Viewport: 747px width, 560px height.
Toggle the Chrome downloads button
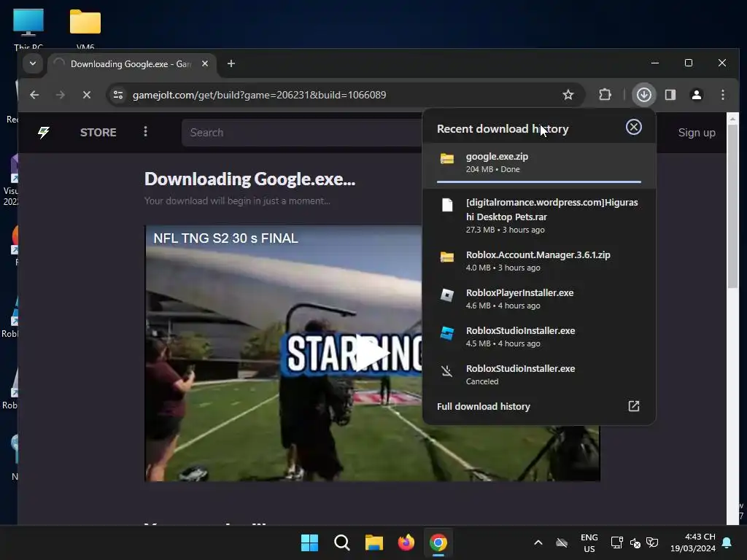[x=644, y=95]
